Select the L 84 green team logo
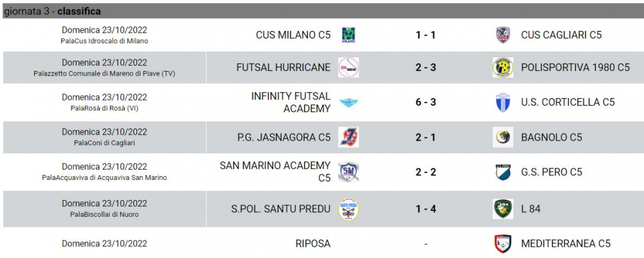This screenshot has width=644, height=258. coord(503,208)
